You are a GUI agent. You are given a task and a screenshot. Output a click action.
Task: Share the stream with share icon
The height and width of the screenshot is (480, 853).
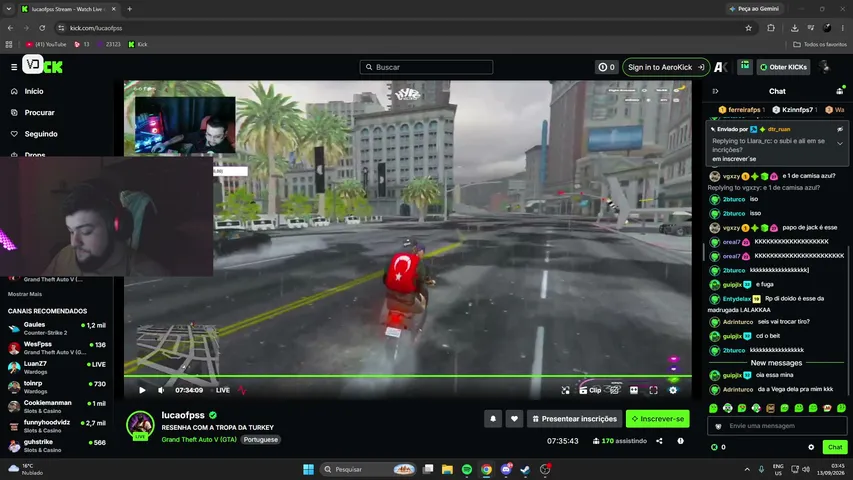[659, 441]
